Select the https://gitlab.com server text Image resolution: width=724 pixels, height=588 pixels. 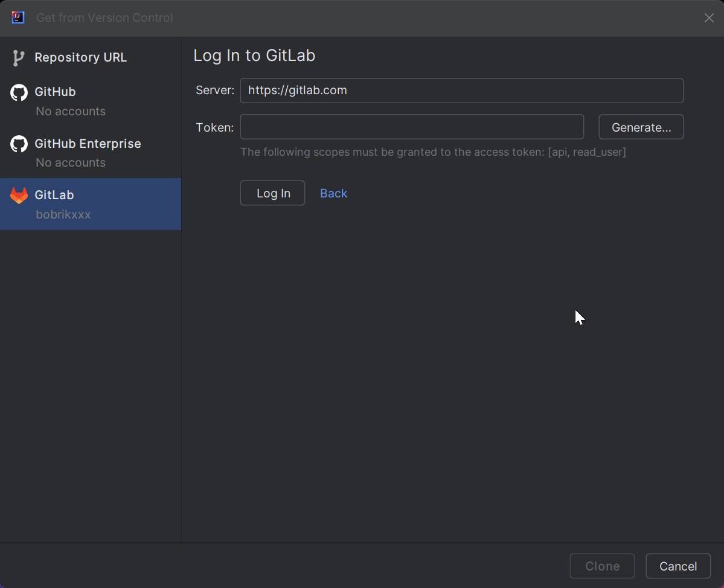[293, 90]
